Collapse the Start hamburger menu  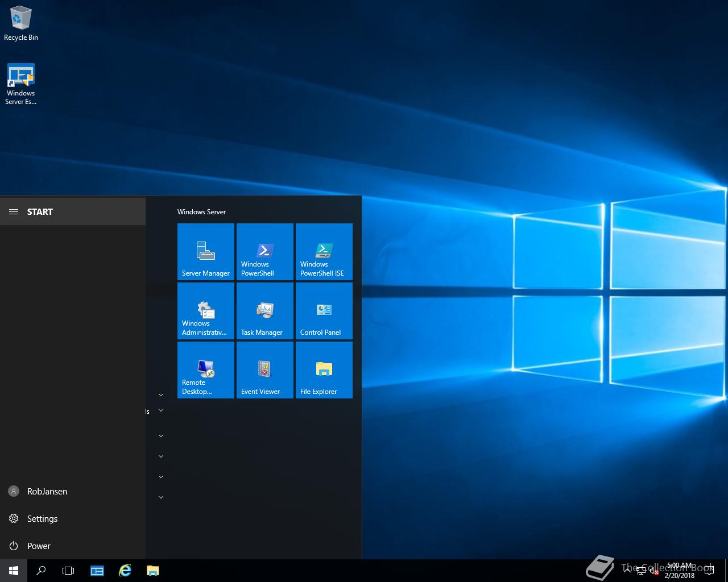pos(14,211)
